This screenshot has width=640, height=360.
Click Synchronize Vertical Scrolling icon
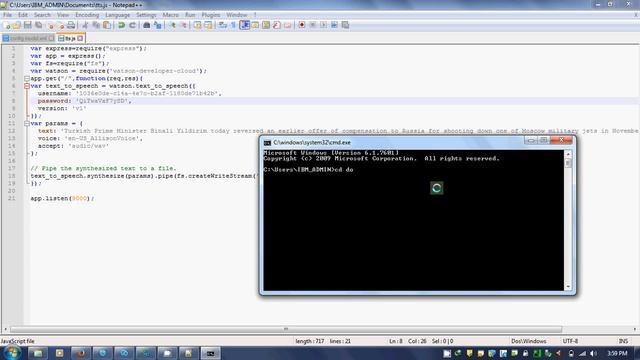click(198, 25)
